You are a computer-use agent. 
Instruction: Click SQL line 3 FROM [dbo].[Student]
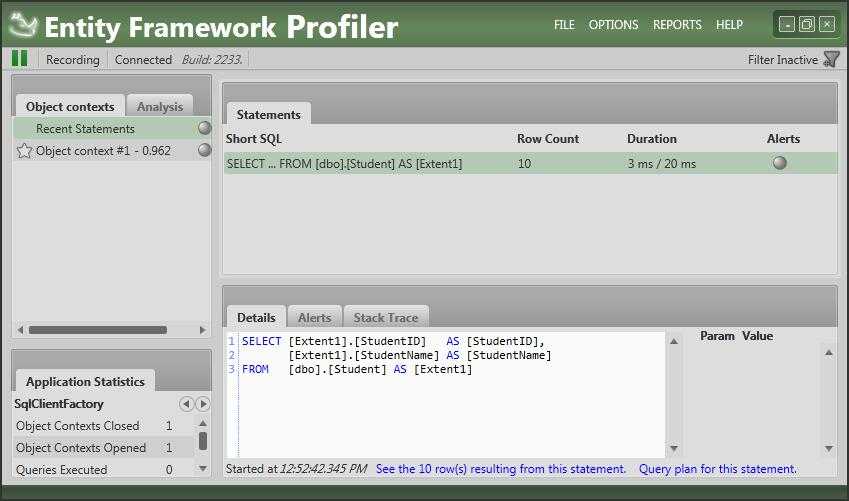pos(357,369)
